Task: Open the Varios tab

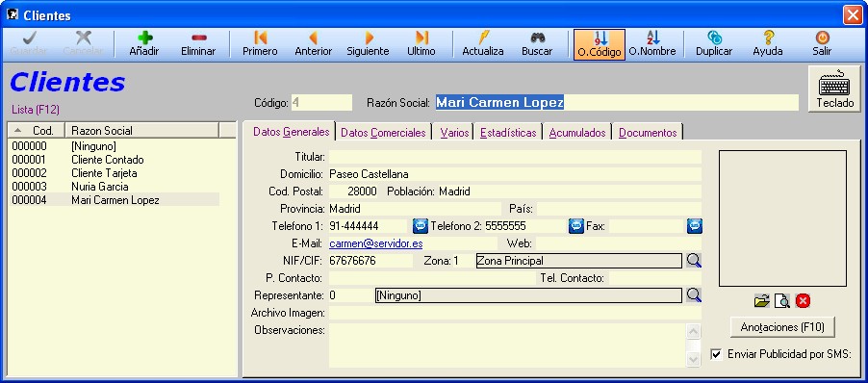Action: [454, 133]
